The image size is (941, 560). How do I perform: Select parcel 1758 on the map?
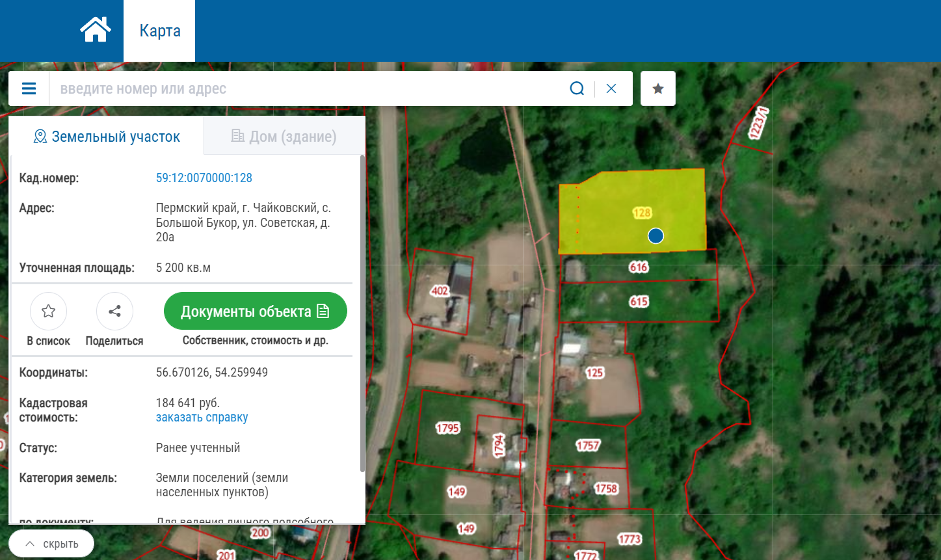(605, 488)
